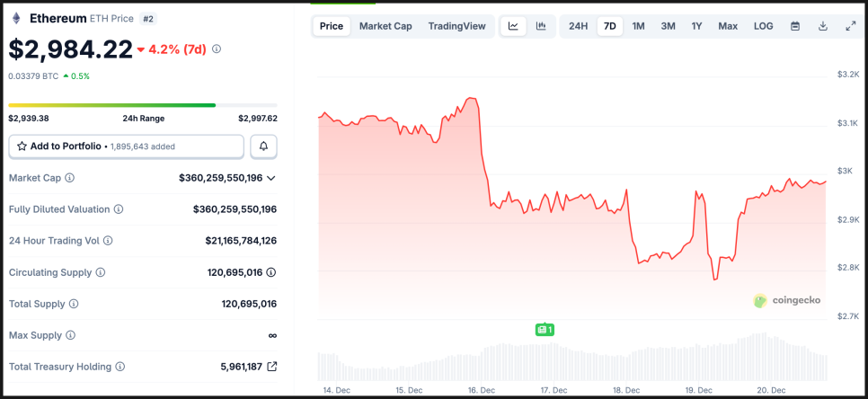Select the 24H time range
868x399 pixels.
point(579,26)
